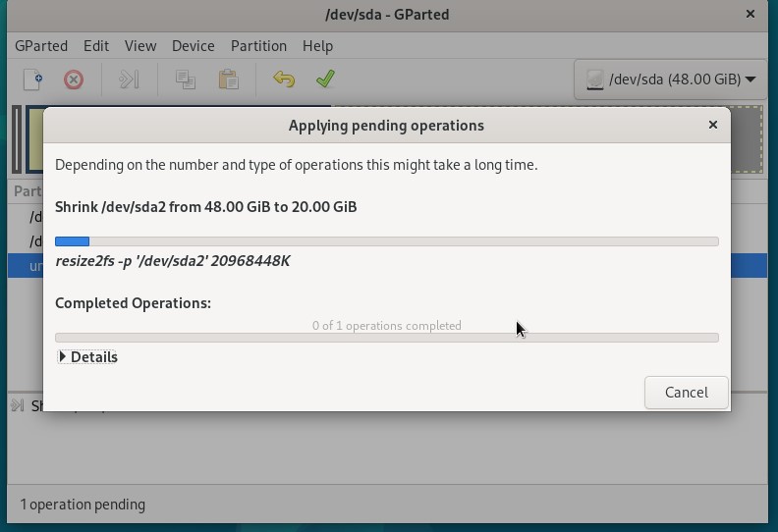Click 'Shrink /dev/sda2 from 48.00 GiB' heading
Viewport: 778px width, 532px height.
(x=205, y=207)
